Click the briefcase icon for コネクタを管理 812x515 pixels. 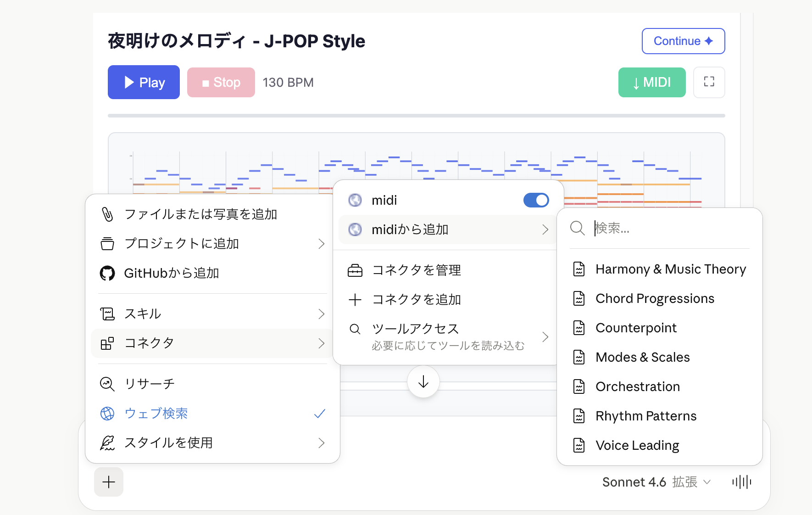tap(355, 270)
